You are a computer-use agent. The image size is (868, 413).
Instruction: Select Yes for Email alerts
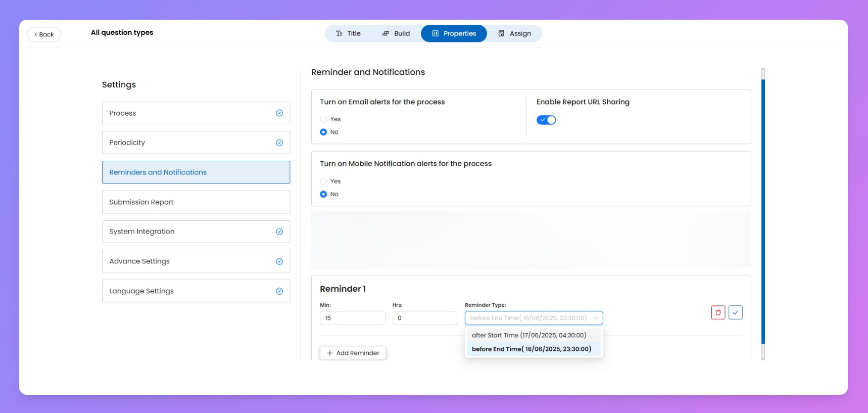coord(323,119)
